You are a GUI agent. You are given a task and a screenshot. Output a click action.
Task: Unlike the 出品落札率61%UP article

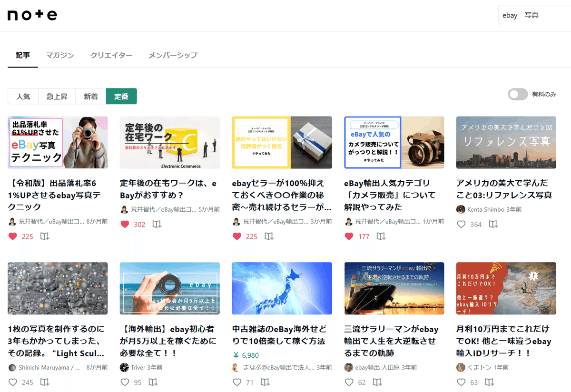coord(12,236)
